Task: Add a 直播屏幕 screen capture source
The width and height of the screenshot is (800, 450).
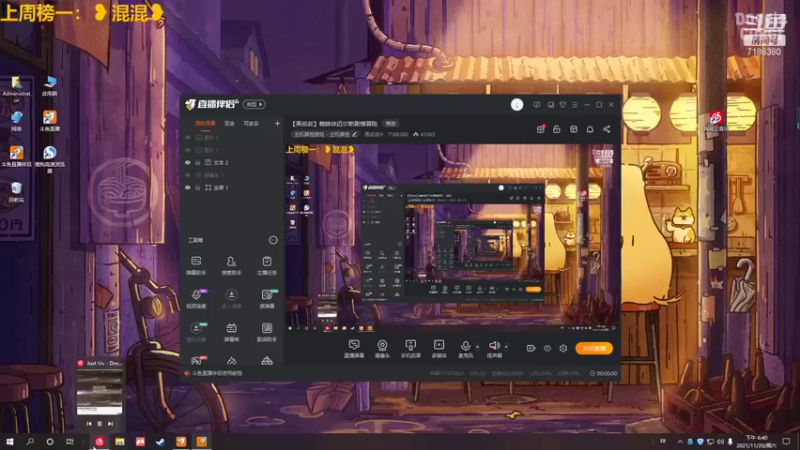Action: tap(354, 349)
